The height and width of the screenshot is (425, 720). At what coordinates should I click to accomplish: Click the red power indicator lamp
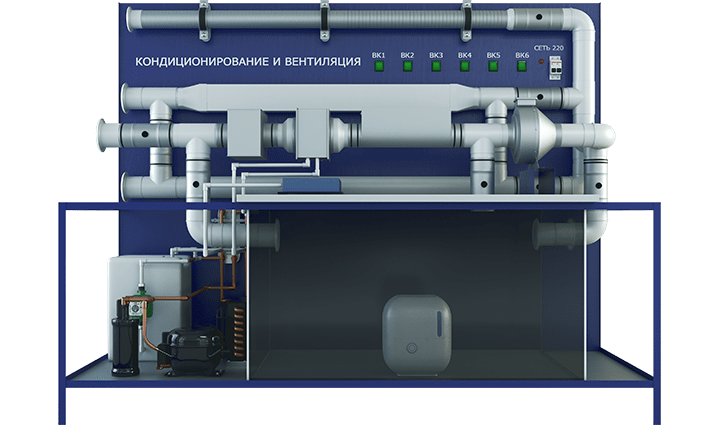point(540,63)
